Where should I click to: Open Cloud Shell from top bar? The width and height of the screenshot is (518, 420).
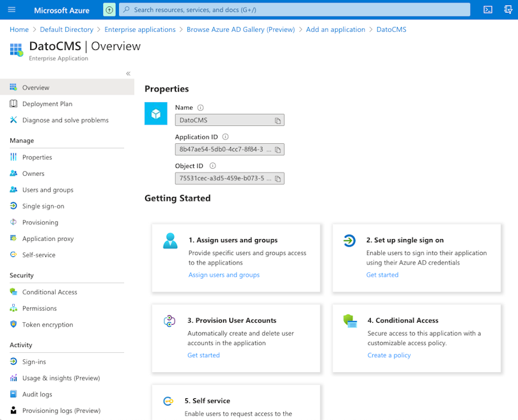(x=488, y=10)
